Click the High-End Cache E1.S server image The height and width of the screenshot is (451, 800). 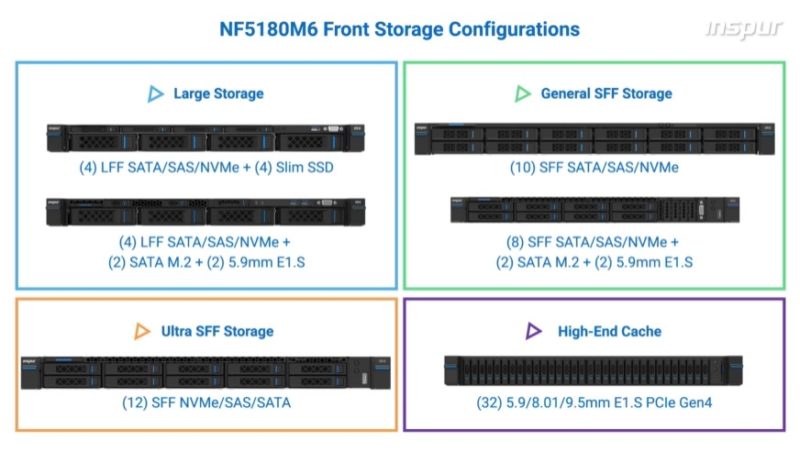pos(594,370)
